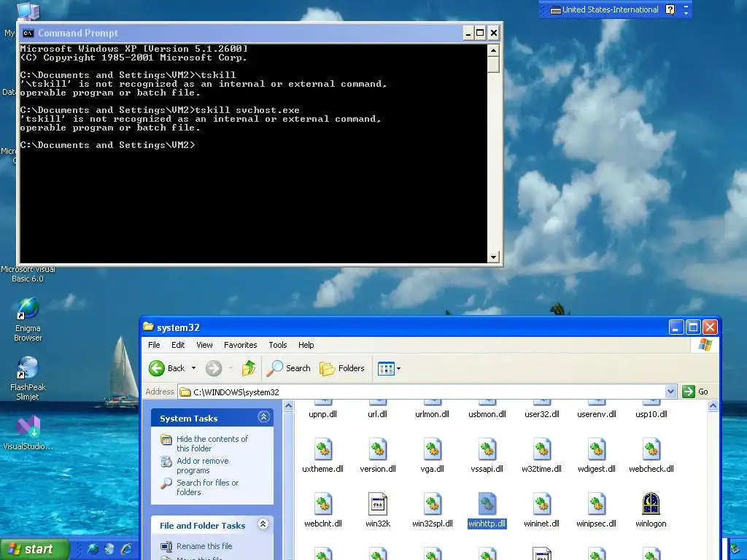This screenshot has width=747, height=560.
Task: Open the Enigma Browser desktop shortcut
Action: tap(28, 320)
